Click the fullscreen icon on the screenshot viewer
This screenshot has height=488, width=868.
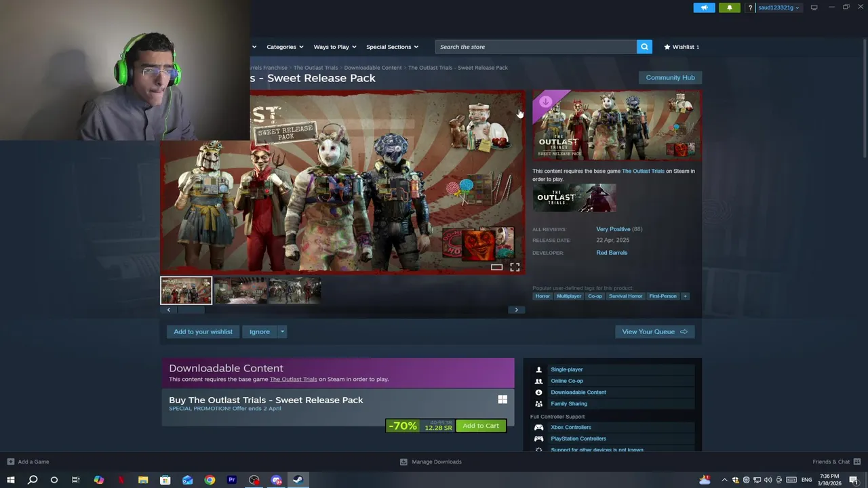coord(515,268)
